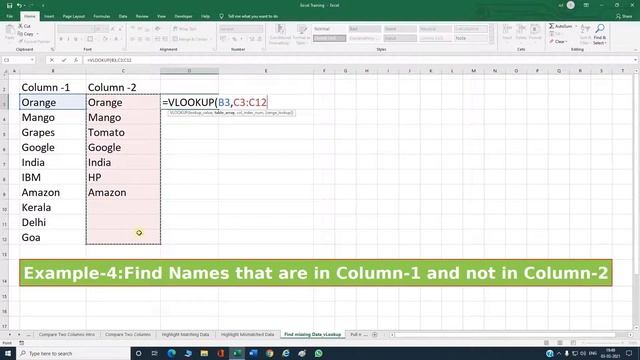The width and height of the screenshot is (640, 360).
Task: Apply the Note cell style
Action: coord(471,38)
